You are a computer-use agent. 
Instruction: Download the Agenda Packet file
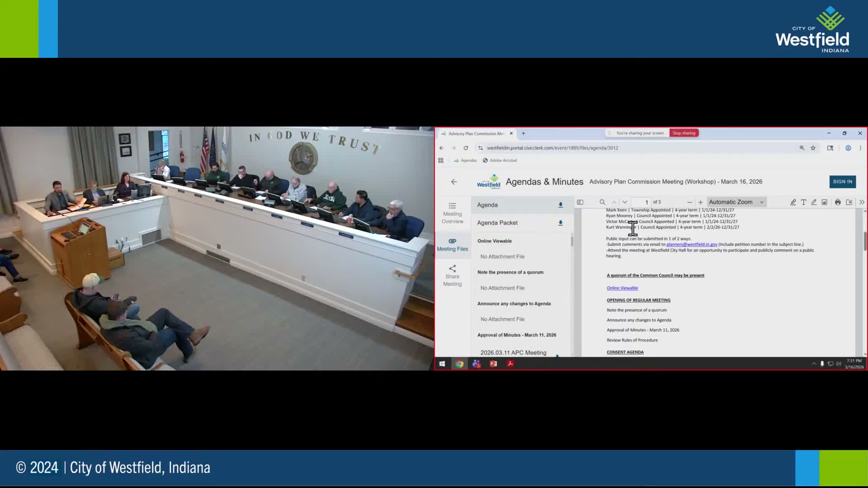(561, 223)
